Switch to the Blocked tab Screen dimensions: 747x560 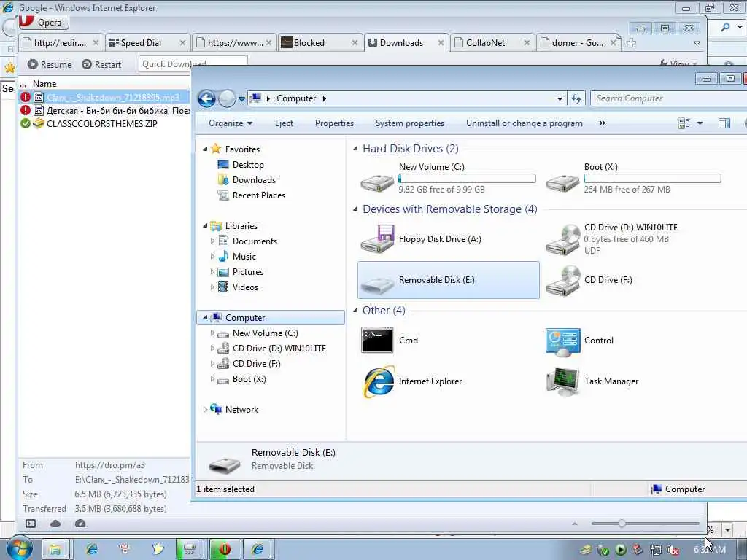[x=320, y=43]
